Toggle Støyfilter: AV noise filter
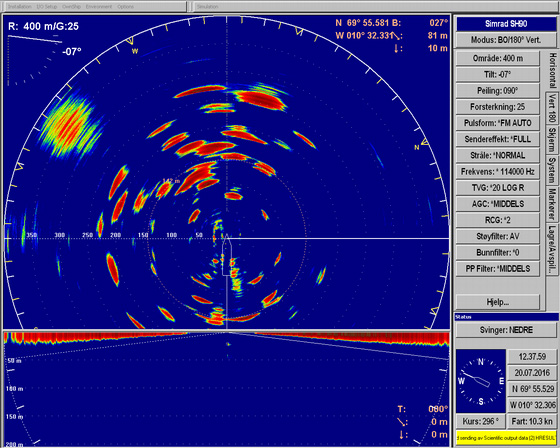Viewport: 560px width, 448px height. pyautogui.click(x=498, y=237)
